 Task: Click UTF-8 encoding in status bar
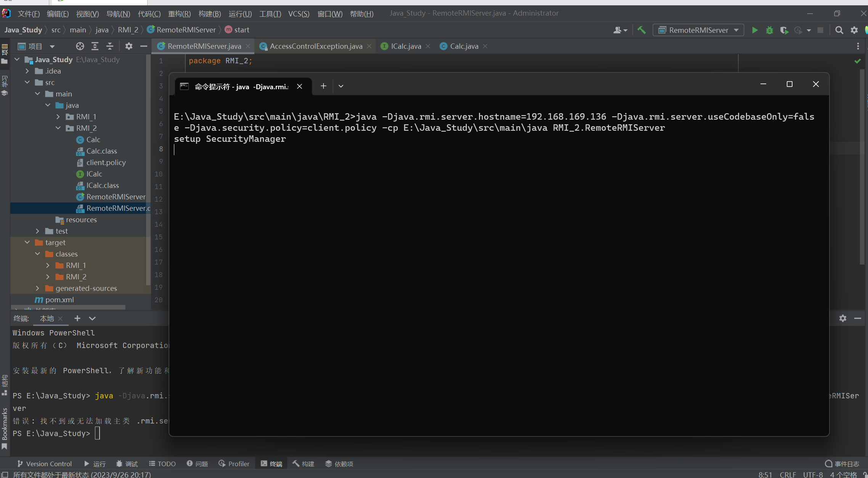(813, 475)
